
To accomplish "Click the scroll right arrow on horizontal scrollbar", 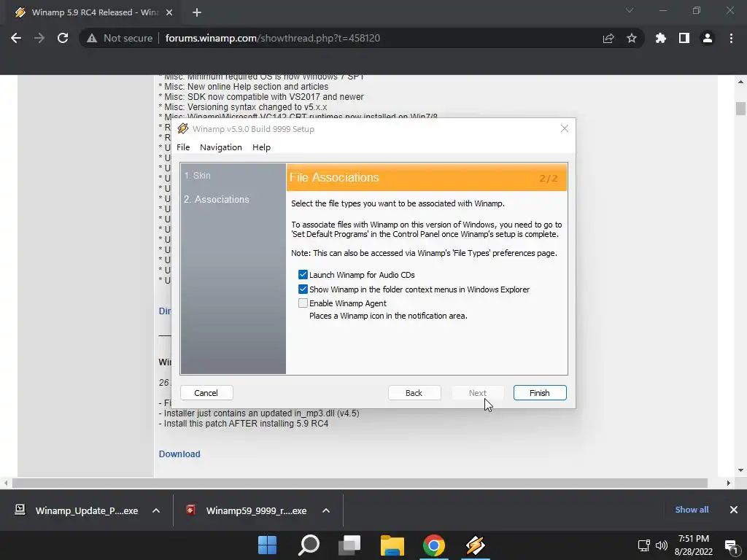I will (x=729, y=483).
